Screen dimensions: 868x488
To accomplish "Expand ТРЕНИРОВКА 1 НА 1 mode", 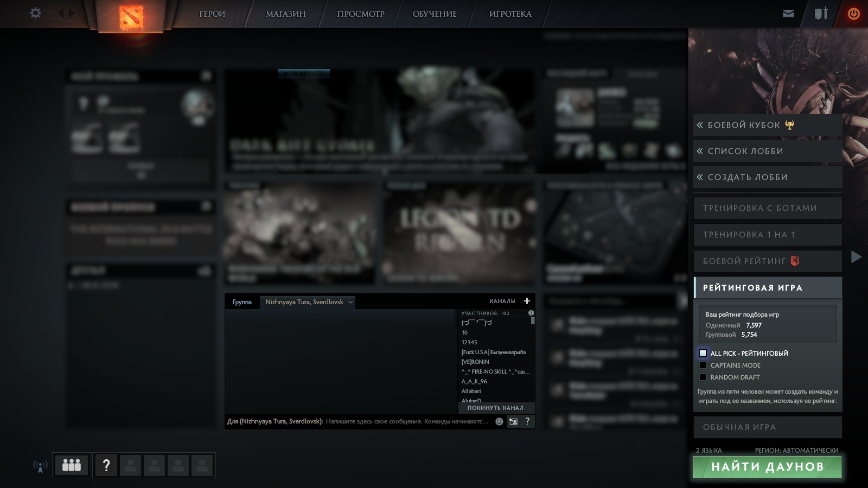I will click(x=768, y=235).
